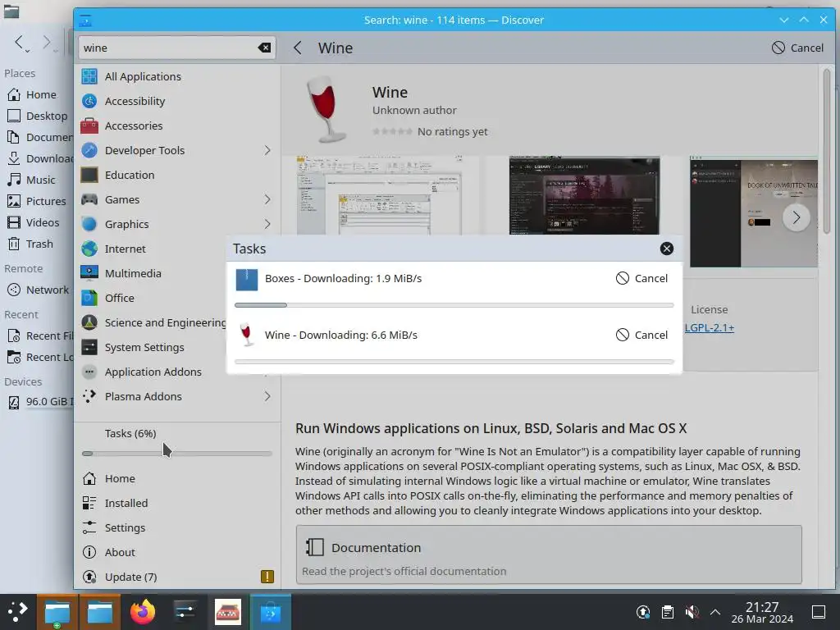Toggle the muted volume tray icon
The image size is (840, 630).
click(x=692, y=612)
